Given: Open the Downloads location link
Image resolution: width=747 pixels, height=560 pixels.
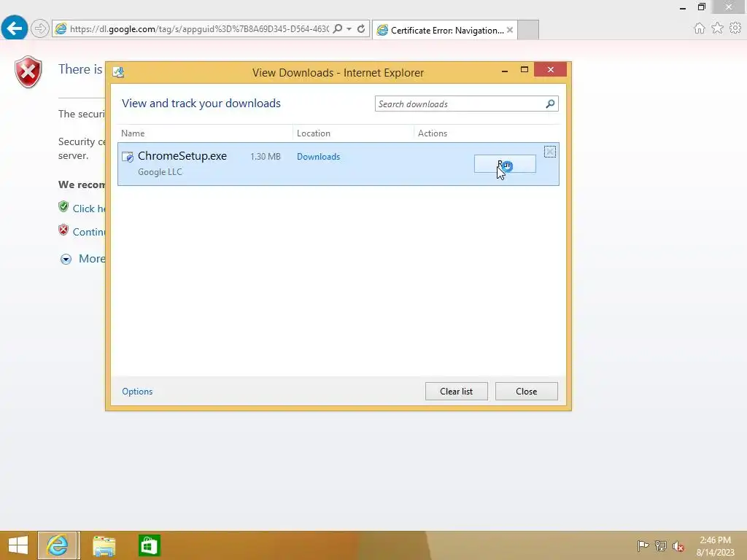Looking at the screenshot, I should click(x=318, y=157).
